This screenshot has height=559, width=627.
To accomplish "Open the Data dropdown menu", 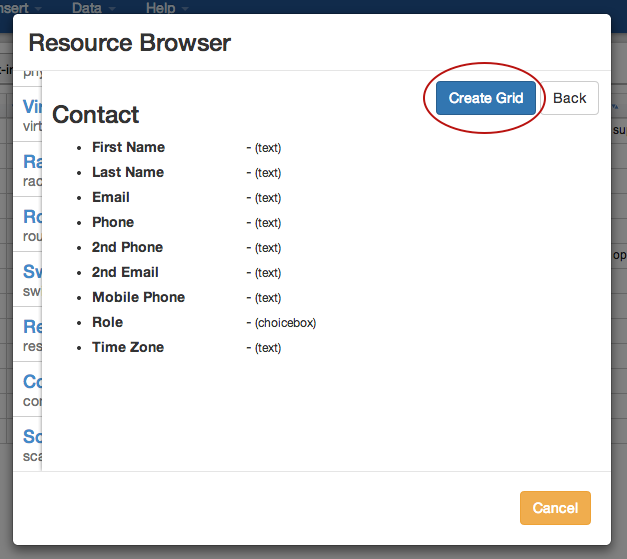I will [x=93, y=8].
